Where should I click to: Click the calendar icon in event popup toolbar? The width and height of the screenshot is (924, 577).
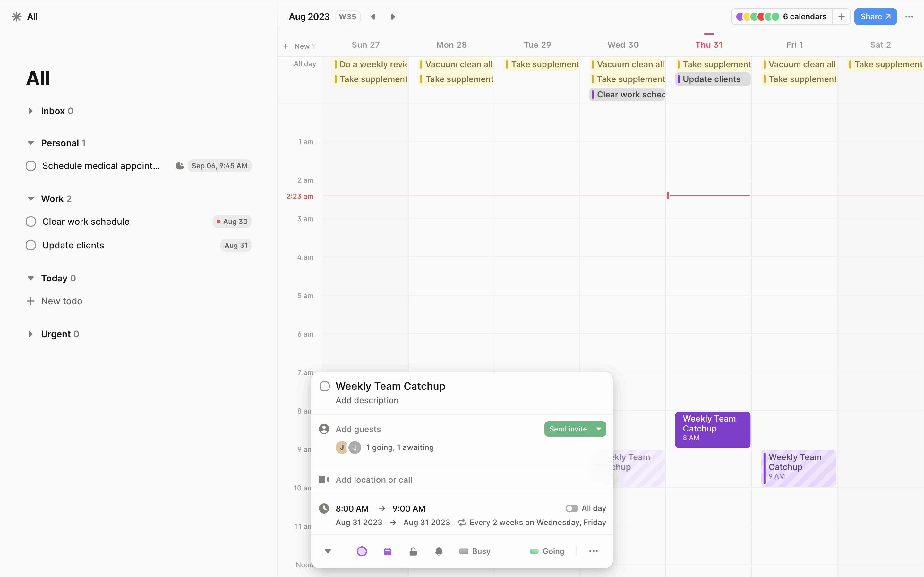(x=387, y=551)
